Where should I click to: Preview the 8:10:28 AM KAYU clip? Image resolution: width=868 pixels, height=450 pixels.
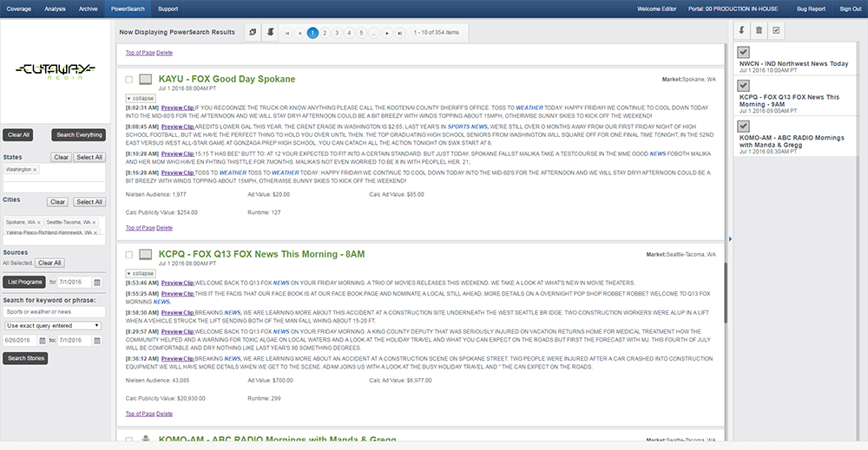(x=178, y=153)
